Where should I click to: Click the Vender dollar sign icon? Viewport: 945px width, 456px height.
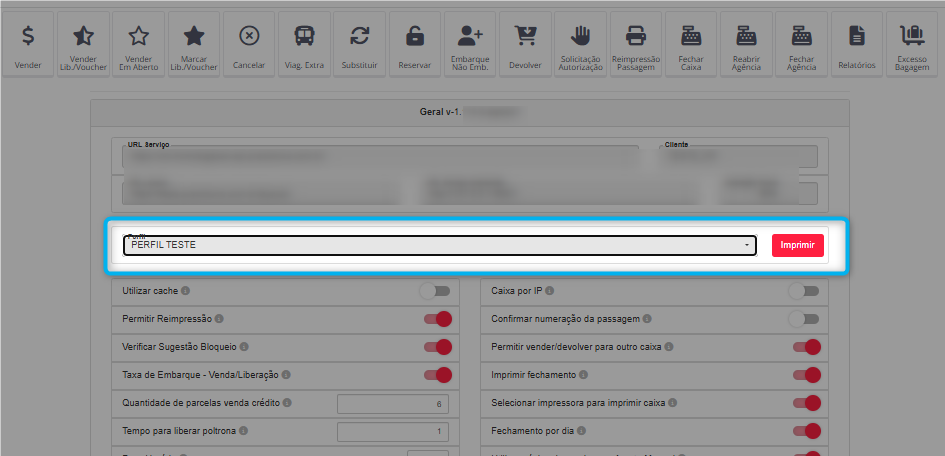[x=28, y=36]
